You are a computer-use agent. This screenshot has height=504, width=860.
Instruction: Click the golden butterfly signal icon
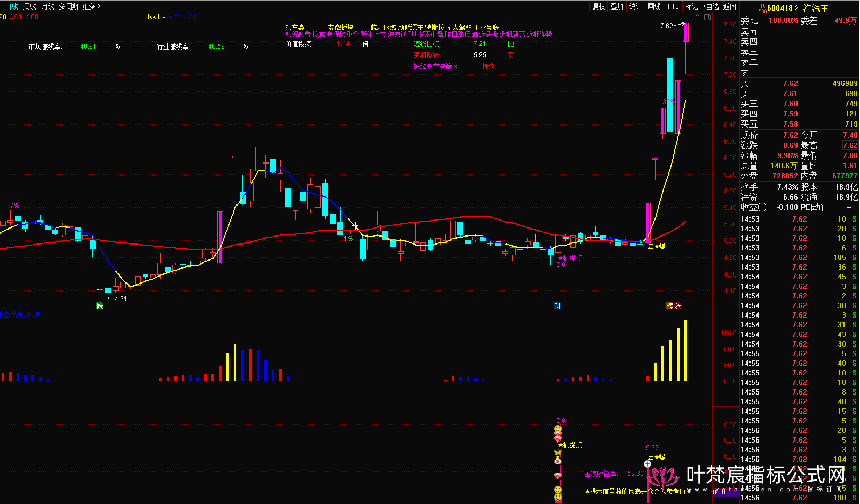[x=558, y=453]
